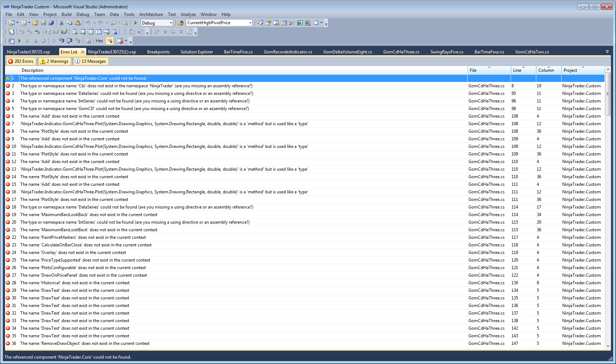Expand the New Project dropdown arrow

coord(17,23)
